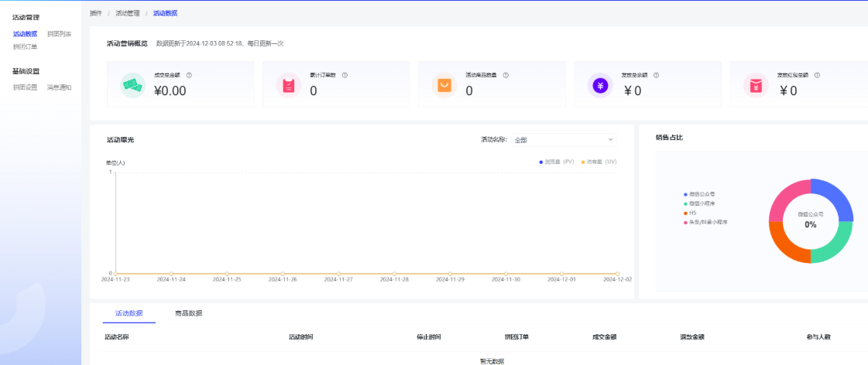Go to 拼团订单 in the sidebar
The image size is (868, 365).
(x=25, y=46)
